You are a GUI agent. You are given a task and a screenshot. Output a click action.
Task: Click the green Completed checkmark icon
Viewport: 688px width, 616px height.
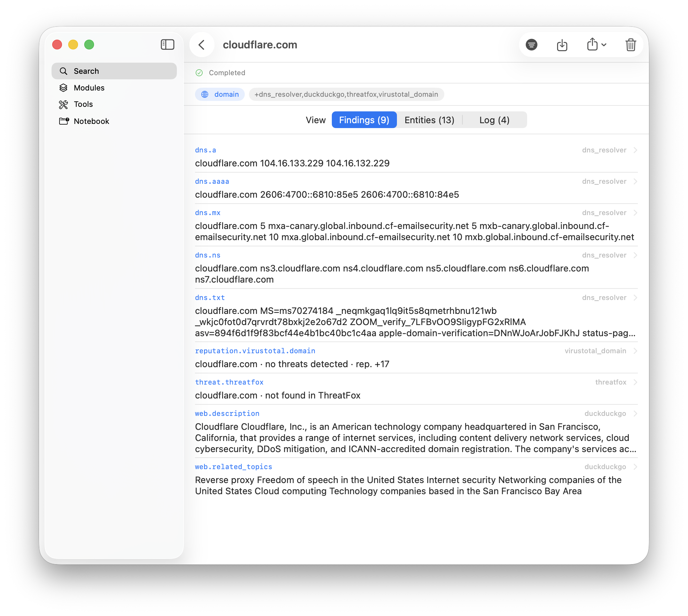(x=199, y=73)
